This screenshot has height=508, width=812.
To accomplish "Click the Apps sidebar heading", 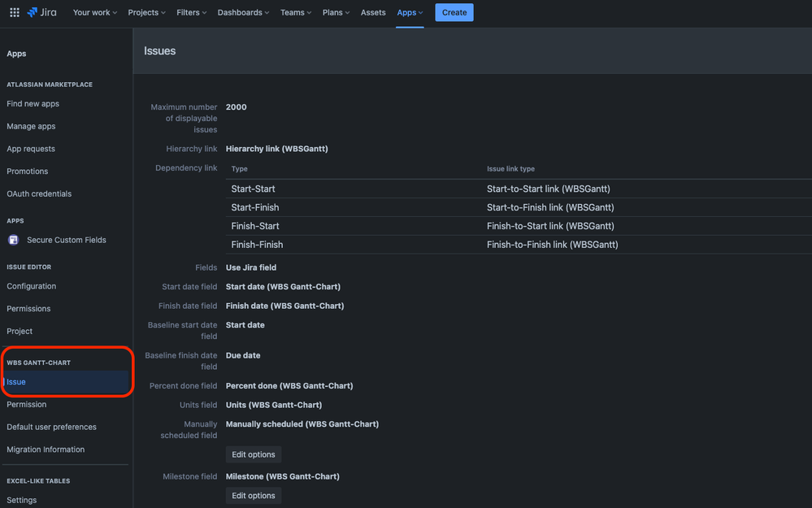I will click(x=16, y=54).
